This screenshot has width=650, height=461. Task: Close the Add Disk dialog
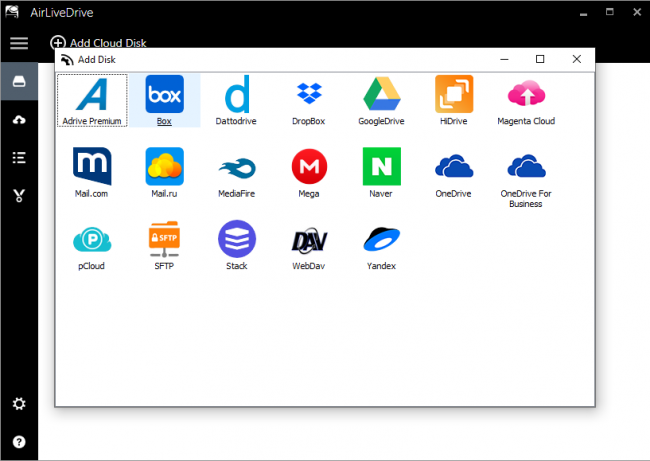coord(576,59)
